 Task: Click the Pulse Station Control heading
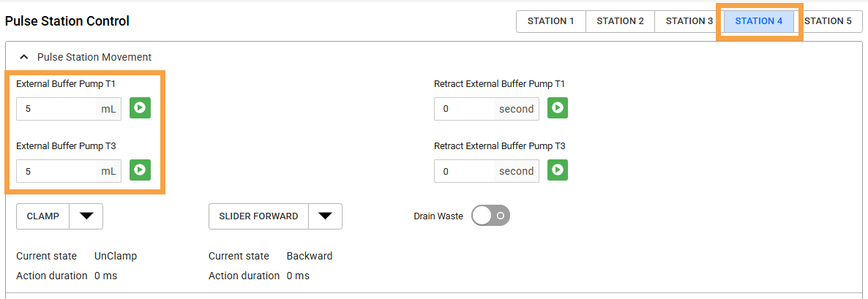67,21
